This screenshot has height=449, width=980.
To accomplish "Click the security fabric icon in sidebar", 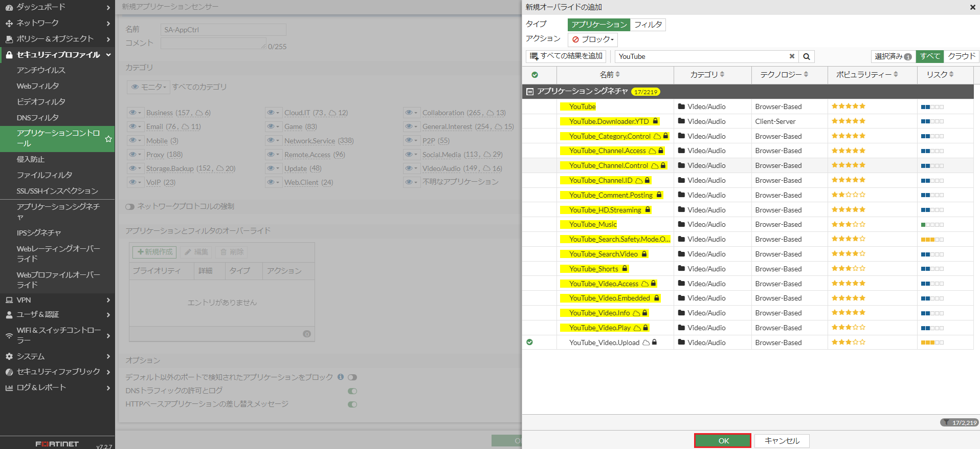I will tap(9, 372).
